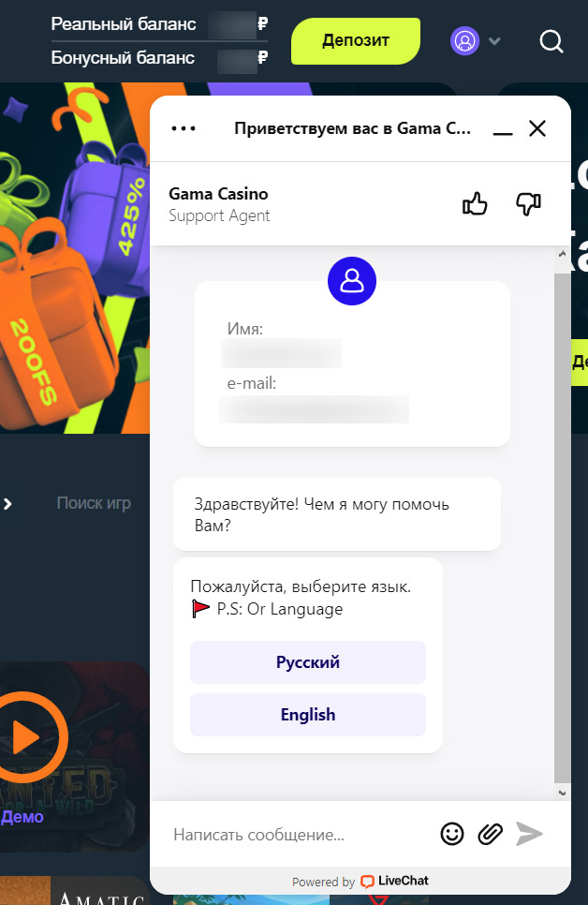Open the emoji picker in chat

452,834
